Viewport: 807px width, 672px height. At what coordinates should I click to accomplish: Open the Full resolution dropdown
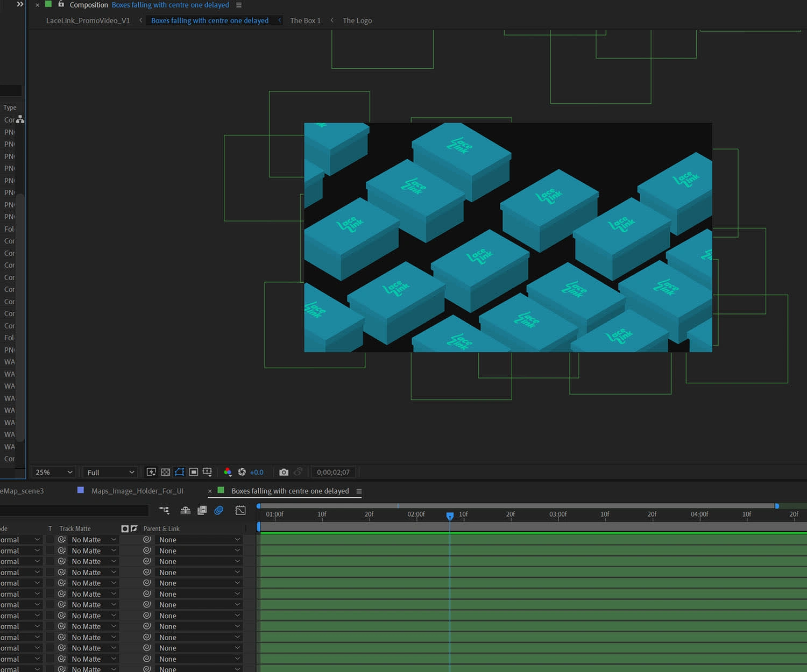[110, 472]
